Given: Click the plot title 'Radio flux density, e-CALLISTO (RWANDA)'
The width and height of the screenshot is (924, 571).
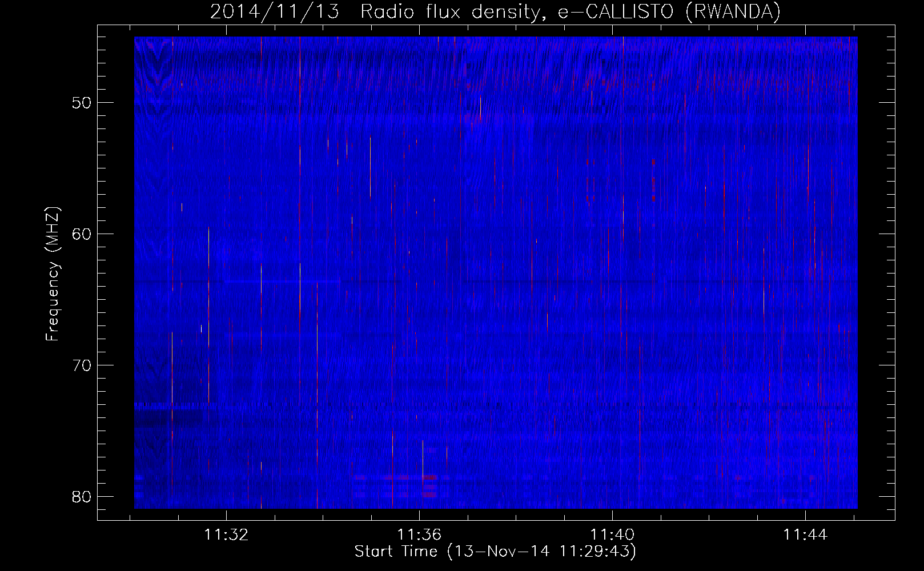Looking at the screenshot, I should [571, 11].
